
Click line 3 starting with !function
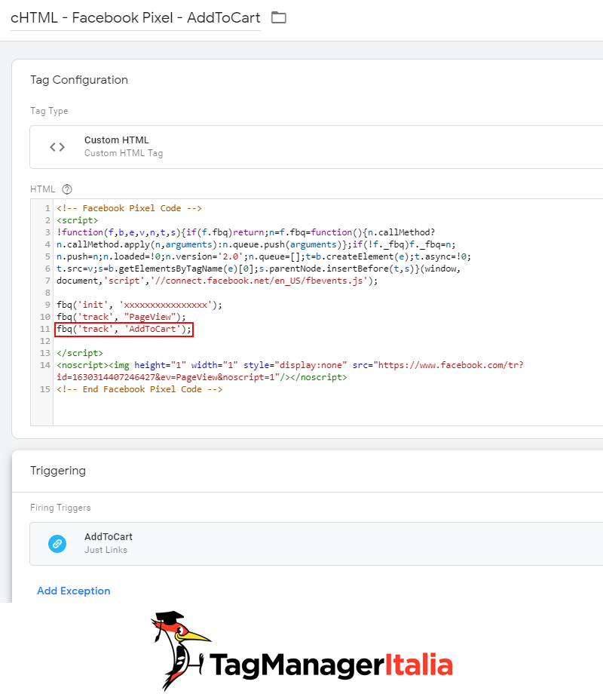[246, 232]
